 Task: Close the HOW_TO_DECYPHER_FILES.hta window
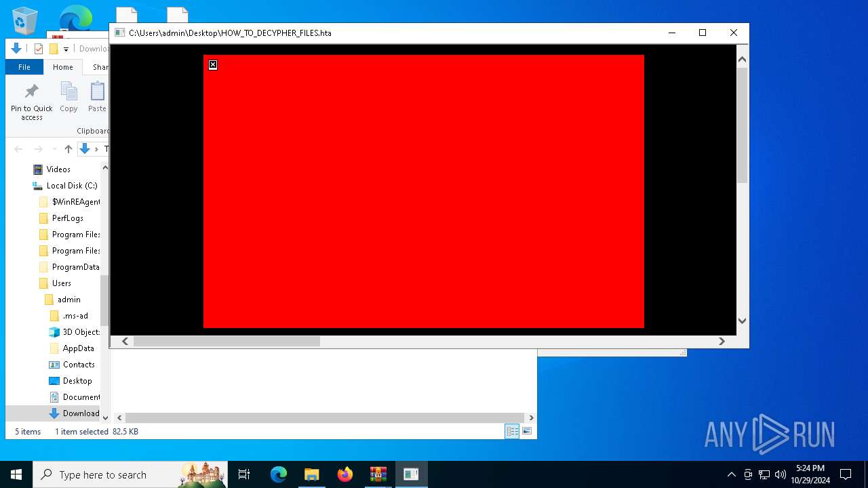(733, 33)
